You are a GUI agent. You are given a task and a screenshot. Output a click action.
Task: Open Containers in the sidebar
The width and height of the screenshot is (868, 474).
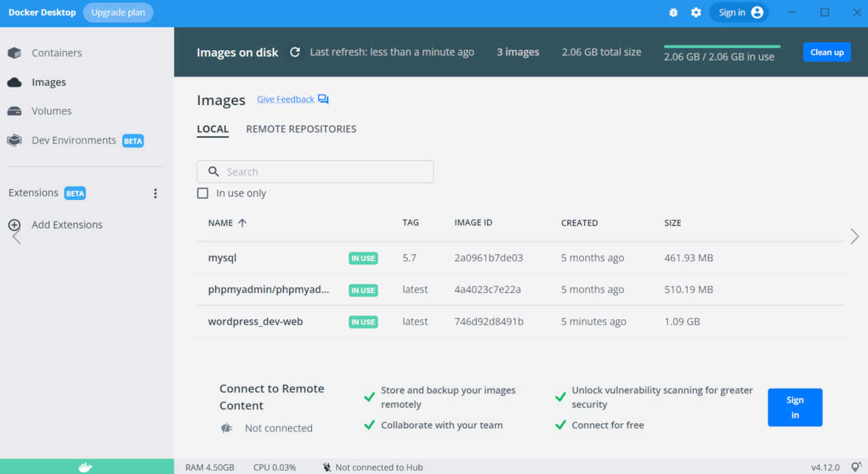coord(56,53)
